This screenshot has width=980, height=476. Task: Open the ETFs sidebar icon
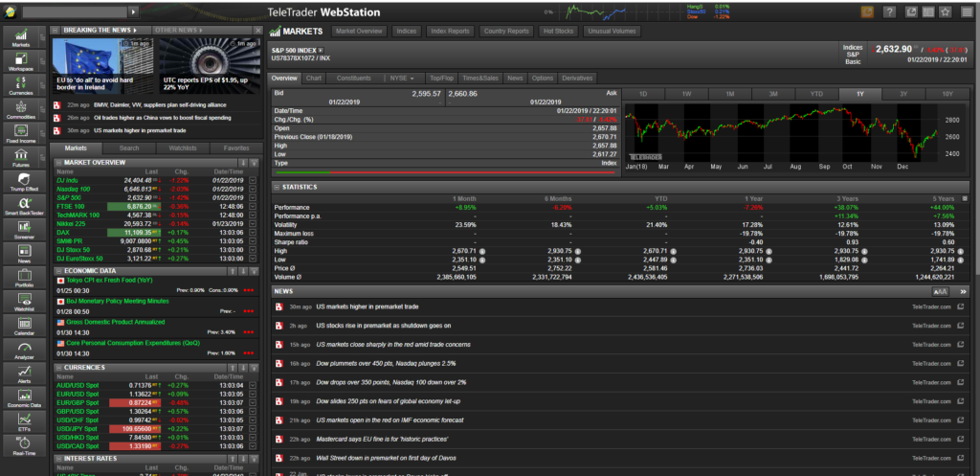[x=24, y=421]
